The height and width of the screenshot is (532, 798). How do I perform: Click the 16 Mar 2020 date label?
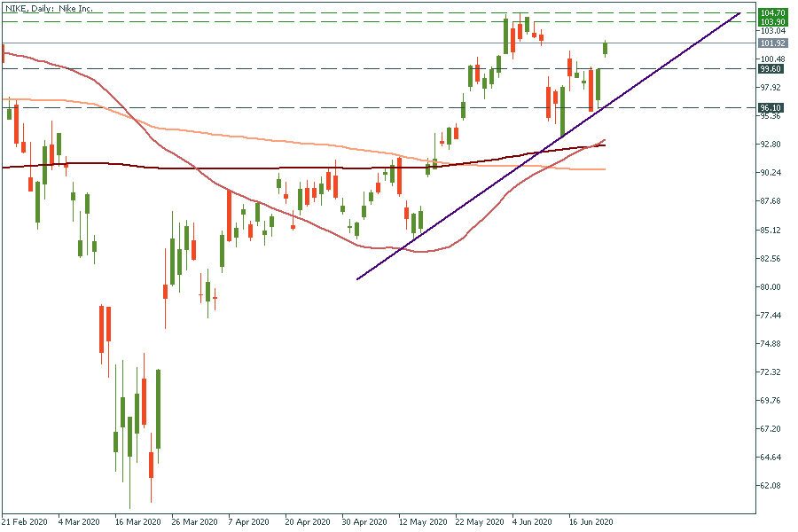[137, 522]
